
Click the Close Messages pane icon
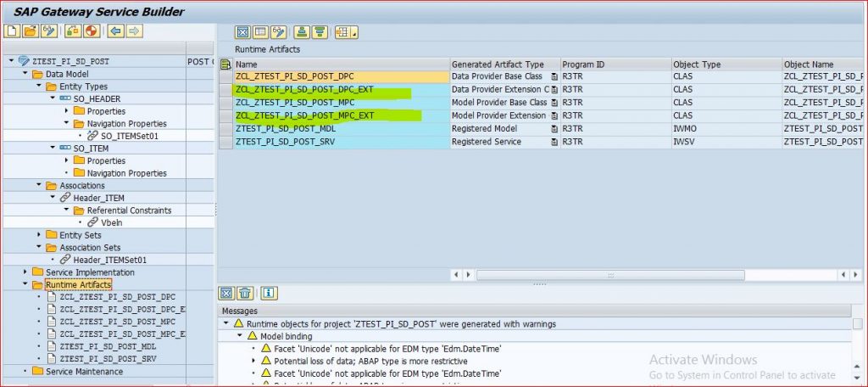[x=226, y=293]
